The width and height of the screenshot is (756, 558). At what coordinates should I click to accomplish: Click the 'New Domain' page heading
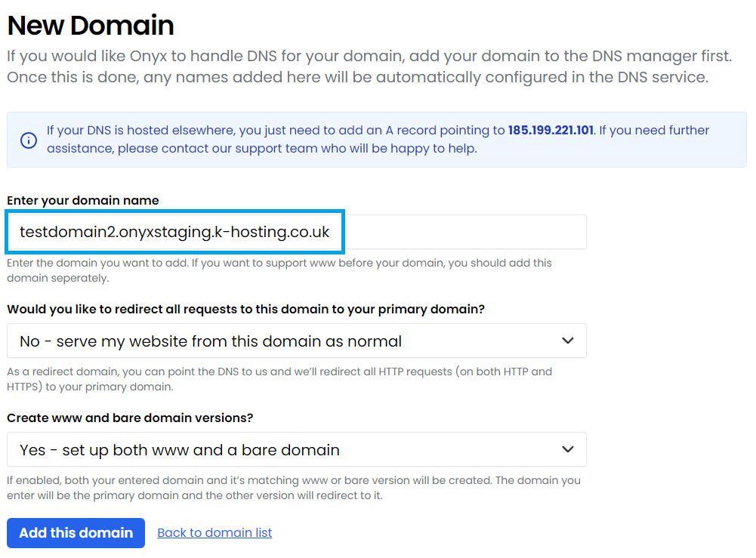(x=91, y=25)
